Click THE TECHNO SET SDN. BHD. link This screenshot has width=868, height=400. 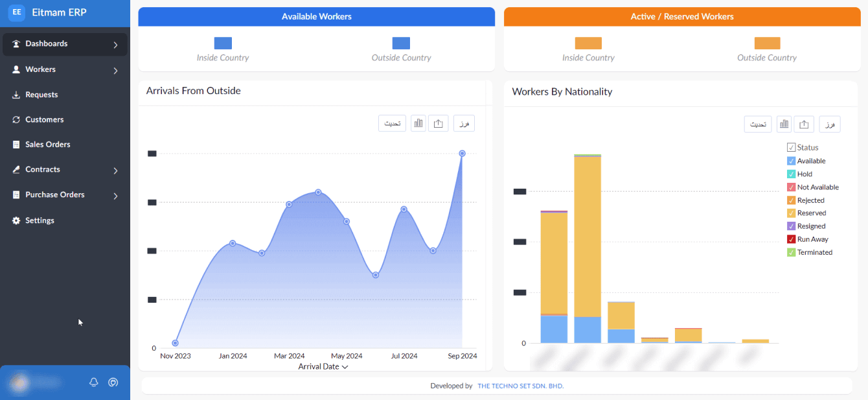click(x=520, y=386)
